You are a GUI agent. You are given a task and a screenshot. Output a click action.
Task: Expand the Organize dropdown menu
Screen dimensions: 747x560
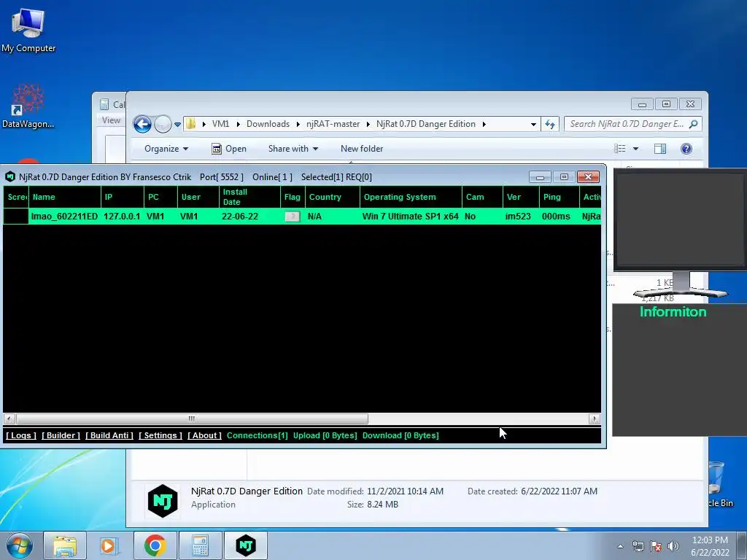pos(166,149)
